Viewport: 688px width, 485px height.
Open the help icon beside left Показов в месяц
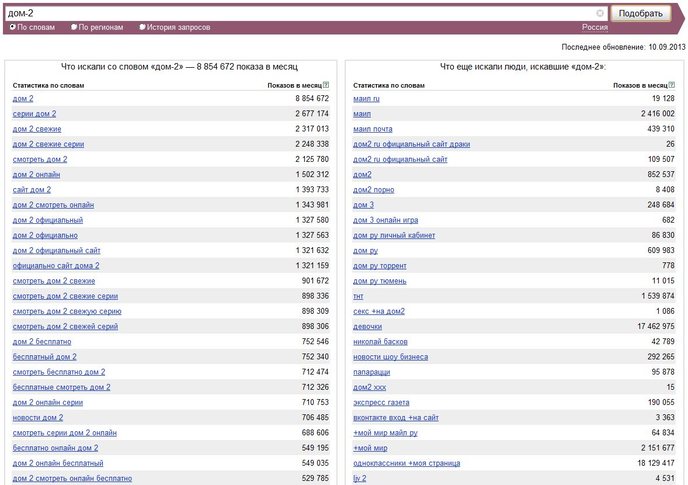coord(326,85)
